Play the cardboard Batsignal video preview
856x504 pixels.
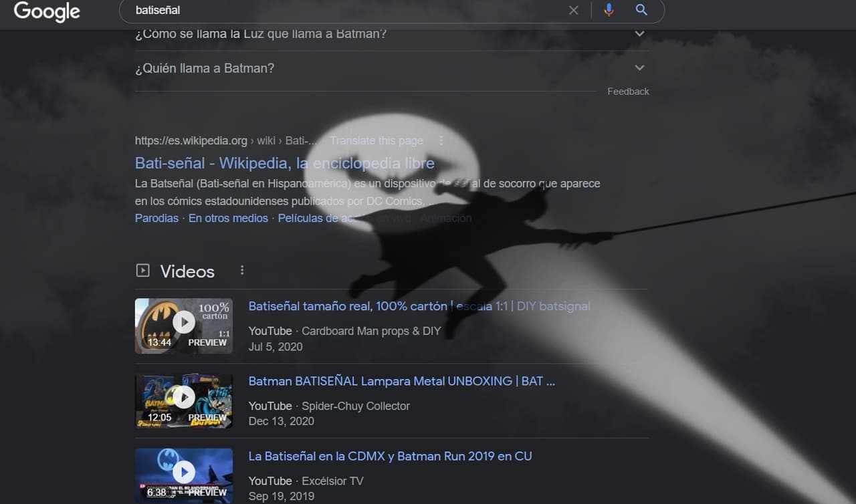(x=184, y=322)
